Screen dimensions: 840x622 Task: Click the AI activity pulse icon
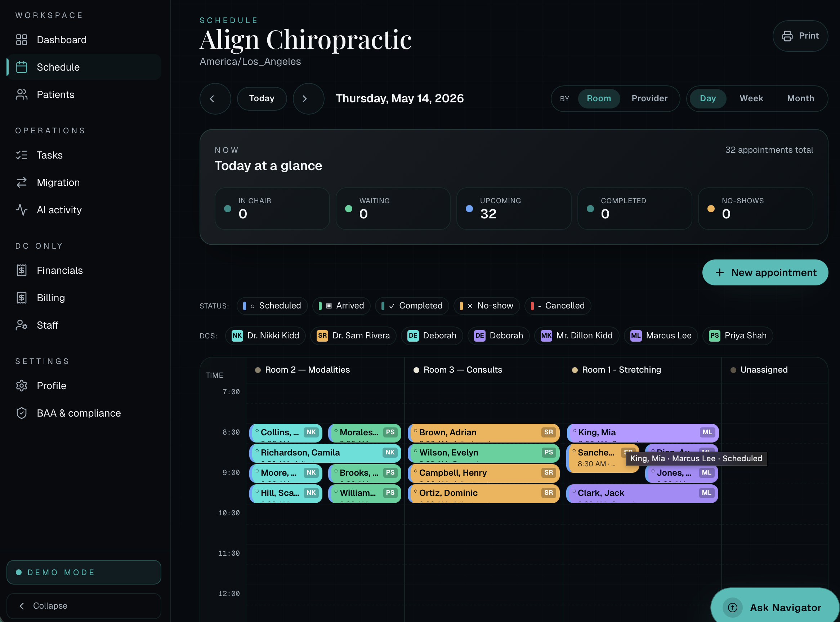pos(22,210)
